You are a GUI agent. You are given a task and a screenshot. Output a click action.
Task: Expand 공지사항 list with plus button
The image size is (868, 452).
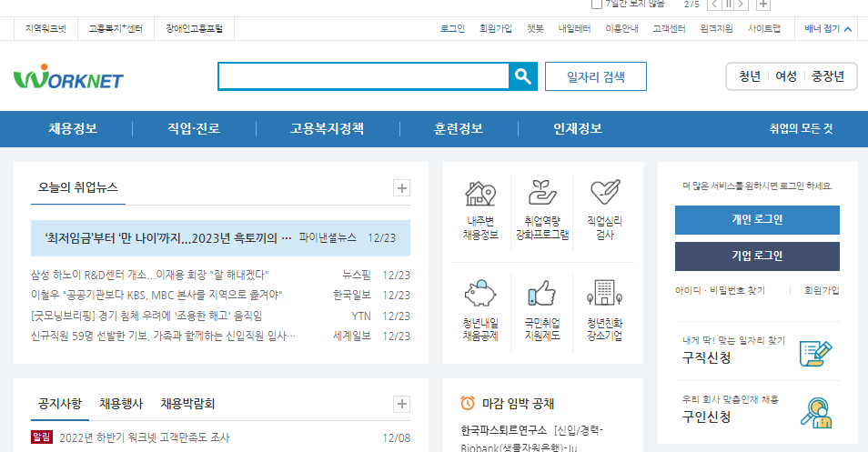pos(401,404)
